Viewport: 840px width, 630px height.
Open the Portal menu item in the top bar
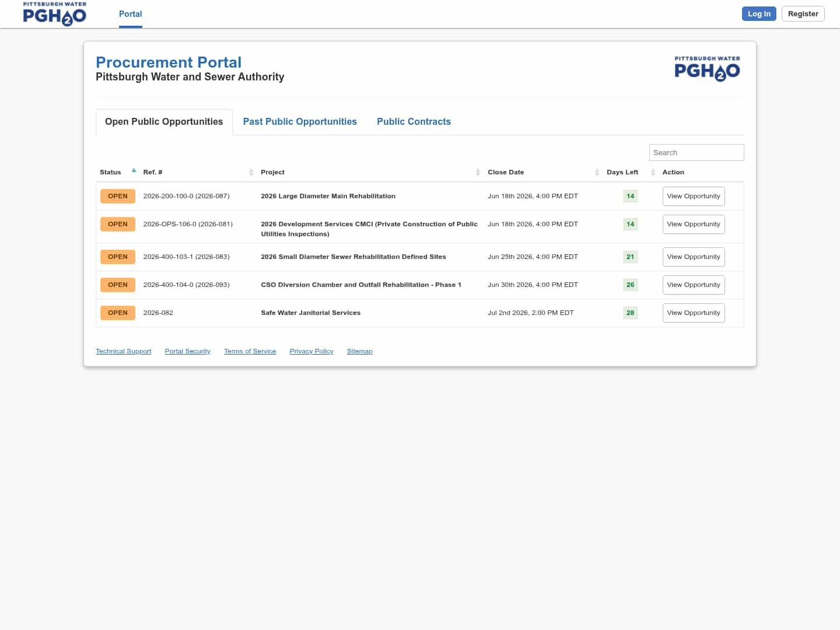tap(131, 14)
